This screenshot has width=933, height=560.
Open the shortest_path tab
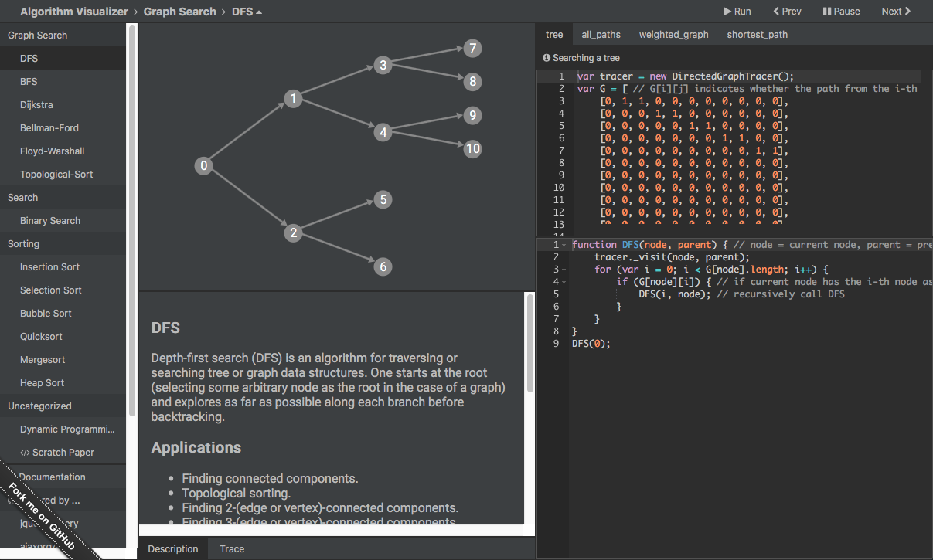pos(757,35)
